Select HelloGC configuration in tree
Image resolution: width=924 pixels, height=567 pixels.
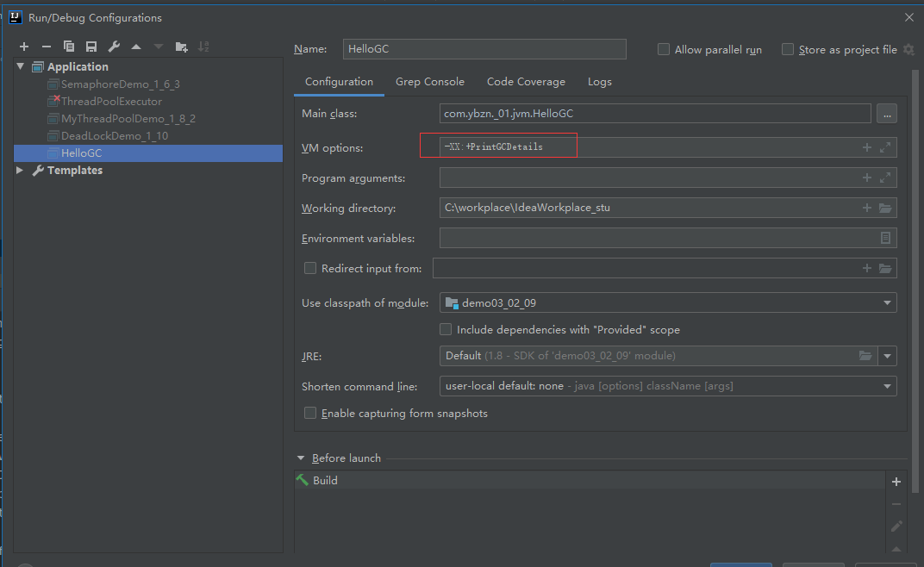[148, 153]
